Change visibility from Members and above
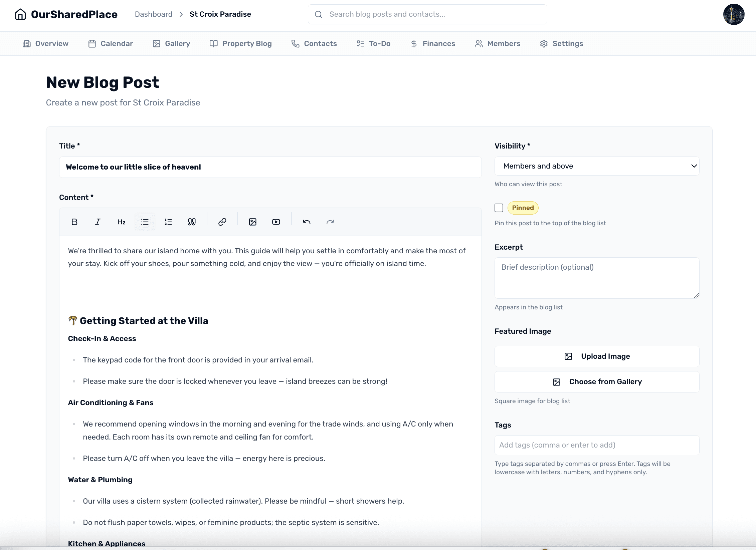Screen dimensions: 756x550 [596, 166]
